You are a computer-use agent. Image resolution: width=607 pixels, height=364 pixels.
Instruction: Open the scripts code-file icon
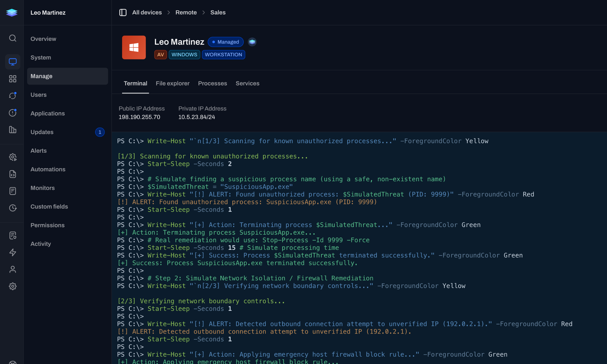click(x=13, y=174)
